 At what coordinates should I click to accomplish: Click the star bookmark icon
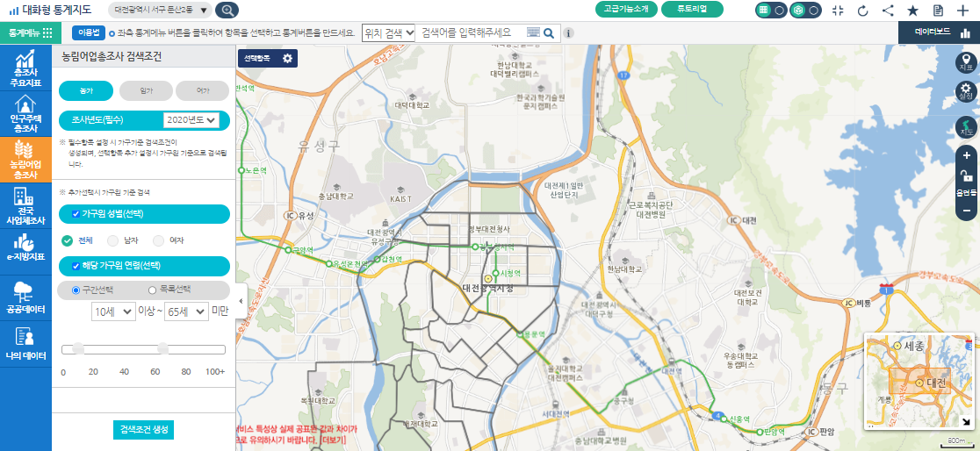pyautogui.click(x=912, y=11)
